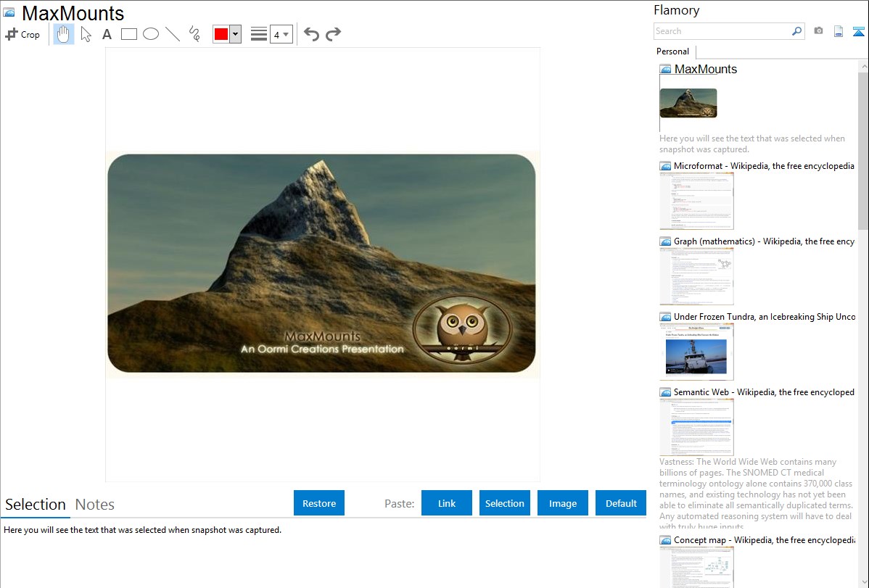
Task: Click the MaxMounts sidebar entry icon
Action: pos(666,70)
